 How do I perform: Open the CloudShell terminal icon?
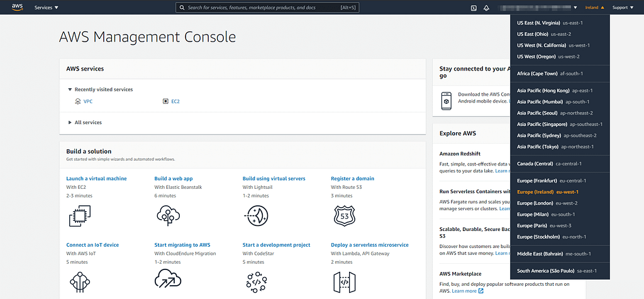[474, 8]
